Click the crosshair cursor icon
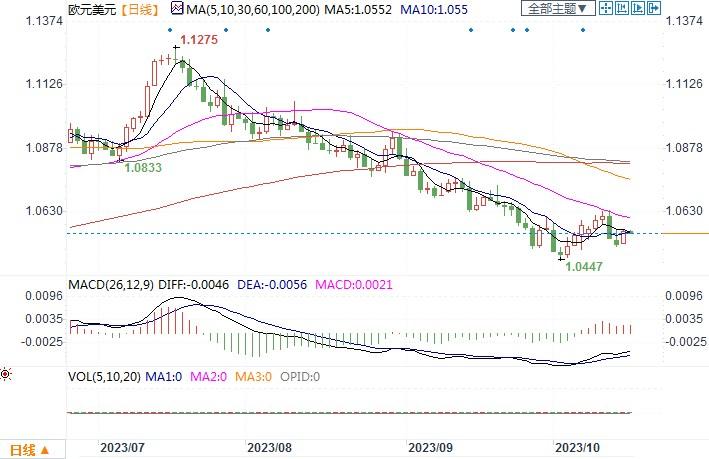This screenshot has width=709, height=459. tap(606, 8)
